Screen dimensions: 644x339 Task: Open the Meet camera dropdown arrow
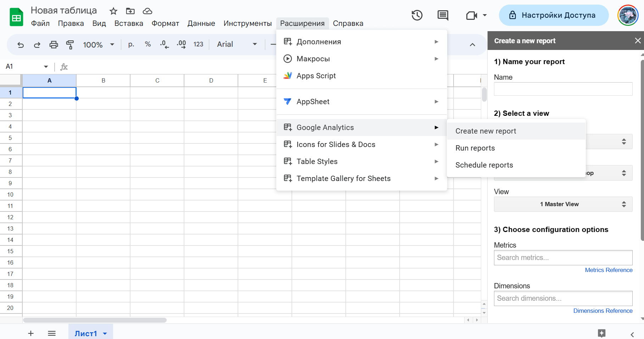(485, 15)
